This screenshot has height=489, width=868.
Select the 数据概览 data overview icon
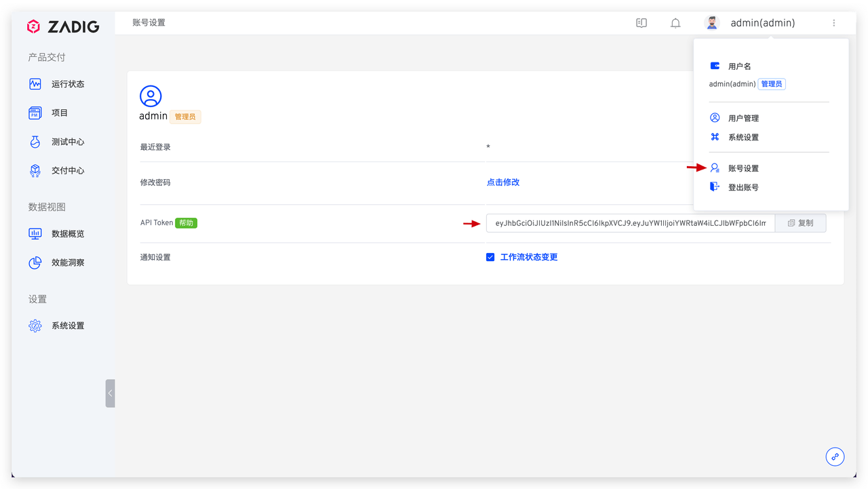pos(35,233)
